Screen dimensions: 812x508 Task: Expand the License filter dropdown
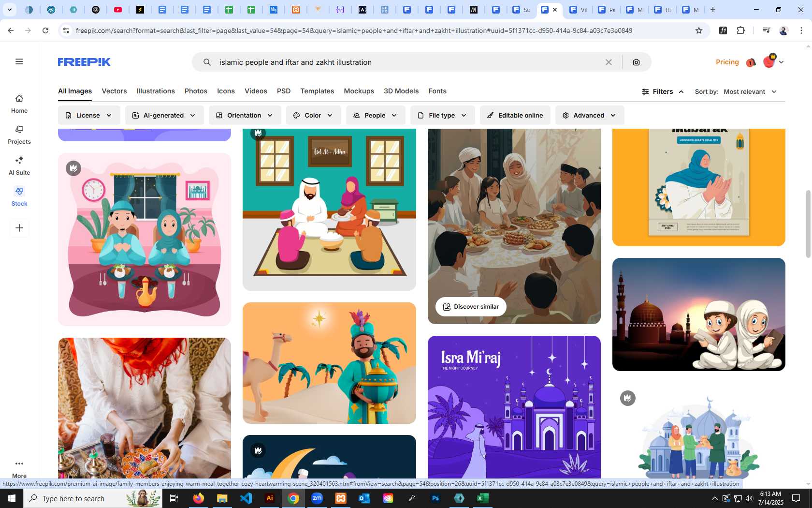[x=89, y=115]
